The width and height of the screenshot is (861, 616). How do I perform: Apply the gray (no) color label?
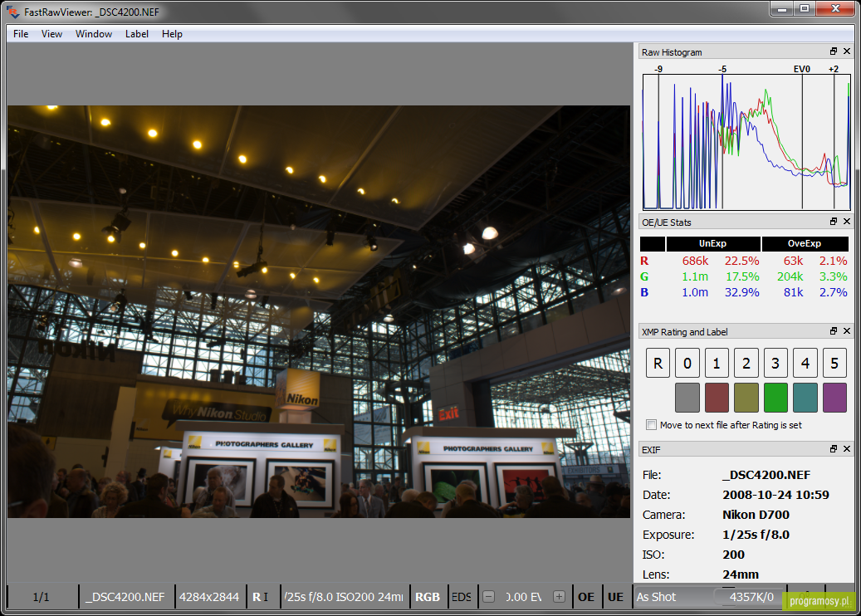[687, 398]
